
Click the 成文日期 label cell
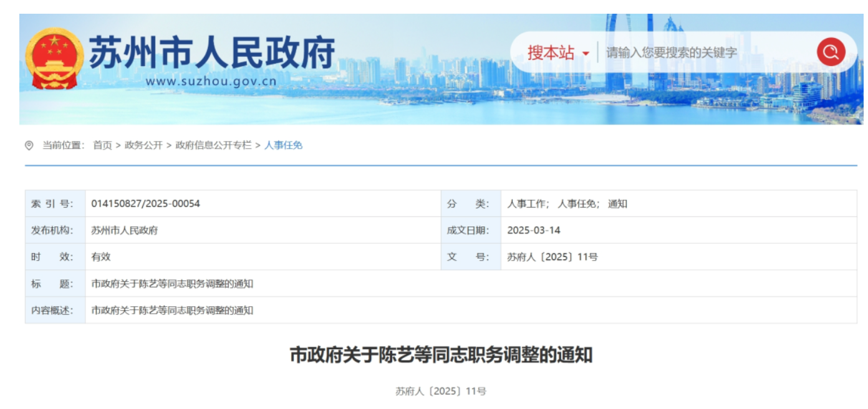471,230
